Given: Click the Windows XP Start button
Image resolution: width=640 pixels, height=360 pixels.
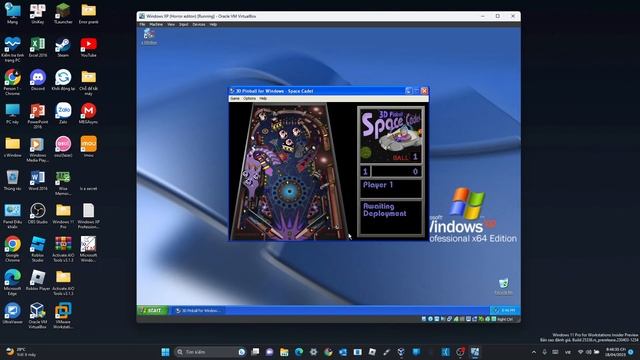Looking at the screenshot, I should coord(152,311).
